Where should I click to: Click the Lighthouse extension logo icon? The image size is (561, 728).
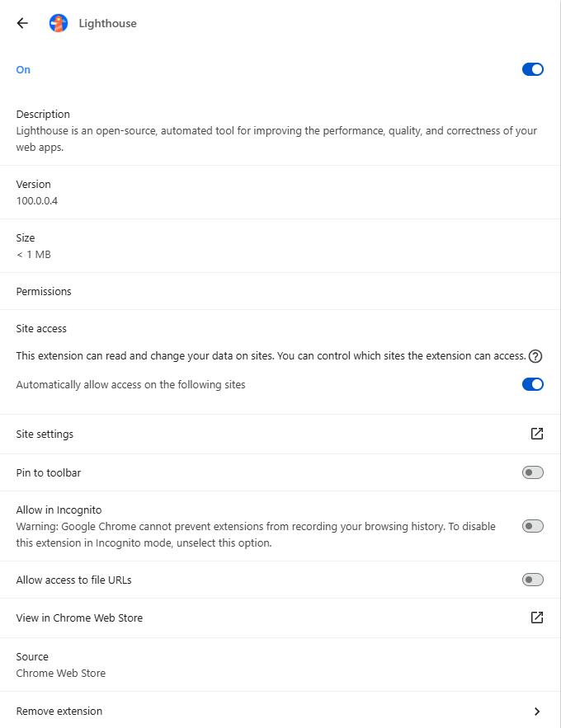tap(58, 23)
